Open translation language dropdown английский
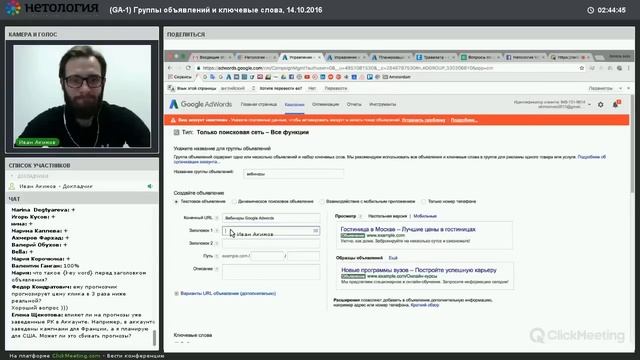 [x=238, y=88]
